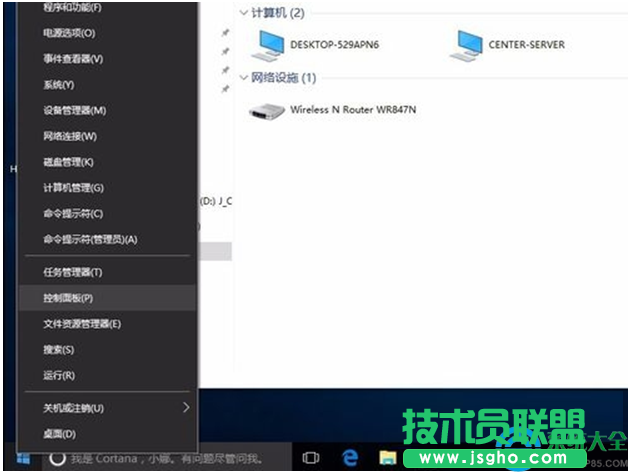Click 运行(R) in the menu

(59, 376)
